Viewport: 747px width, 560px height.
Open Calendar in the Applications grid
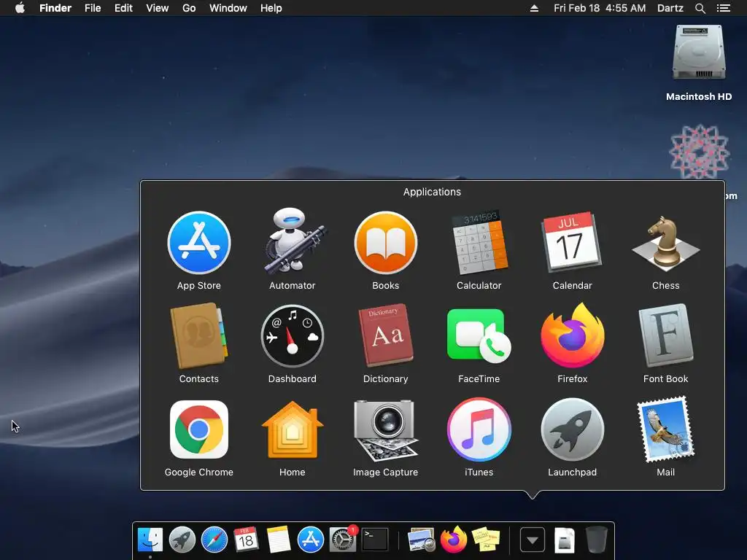click(x=571, y=242)
